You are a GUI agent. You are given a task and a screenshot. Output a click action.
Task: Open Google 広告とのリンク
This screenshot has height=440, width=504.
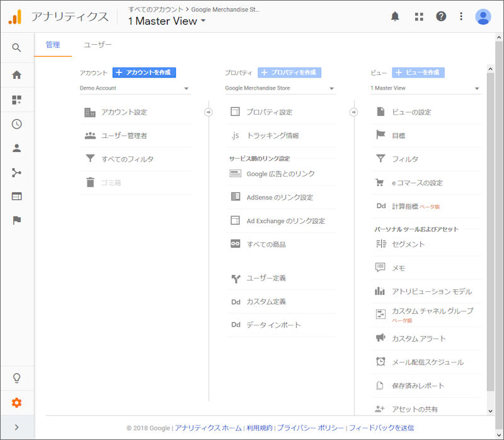(x=282, y=174)
